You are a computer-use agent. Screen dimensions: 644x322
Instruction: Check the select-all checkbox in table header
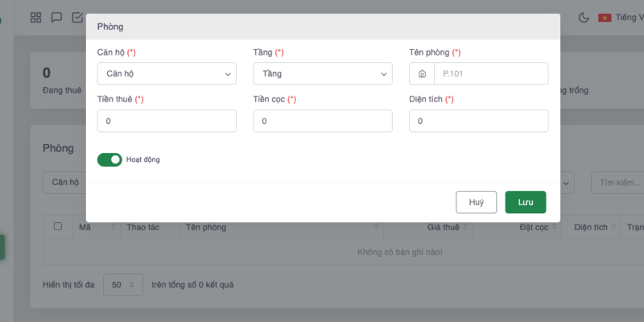[x=58, y=227]
